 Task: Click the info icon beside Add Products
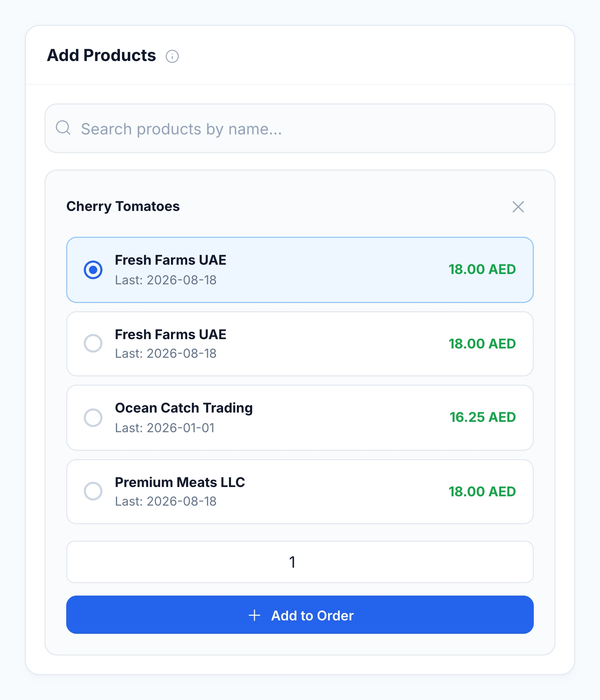point(172,56)
